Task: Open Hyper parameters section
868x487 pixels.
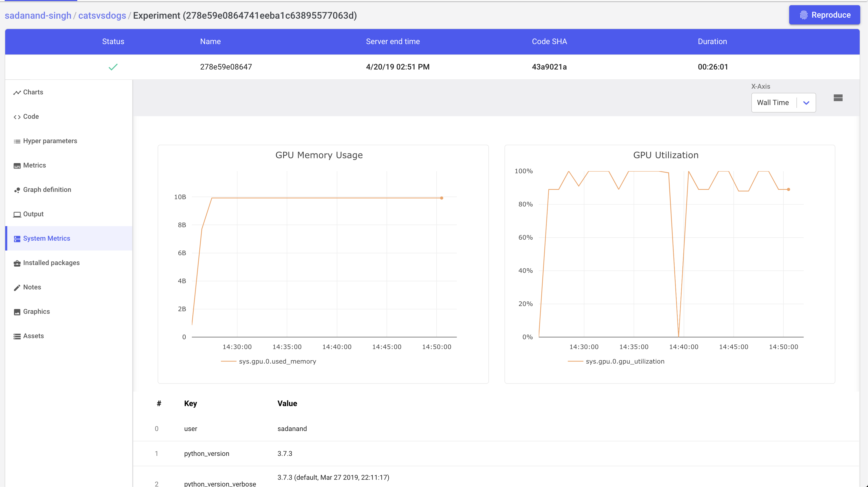Action: (x=69, y=141)
